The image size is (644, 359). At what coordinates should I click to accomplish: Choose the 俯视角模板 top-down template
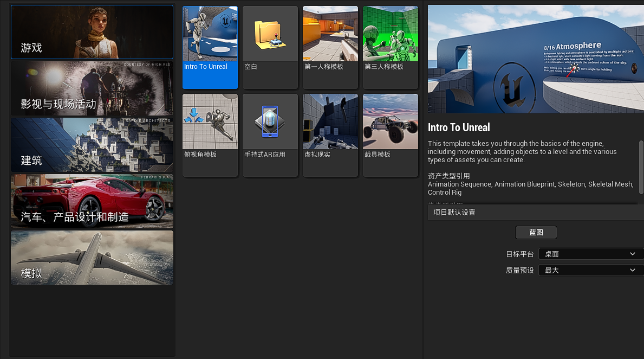pyautogui.click(x=210, y=135)
